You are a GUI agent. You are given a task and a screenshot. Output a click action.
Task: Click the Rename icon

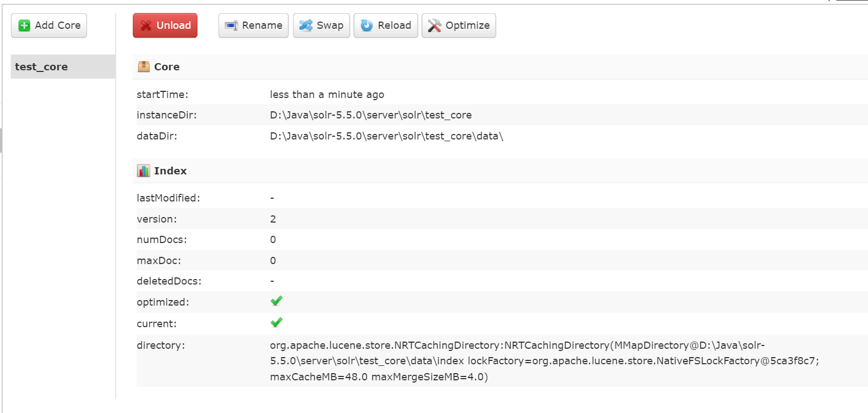point(231,25)
